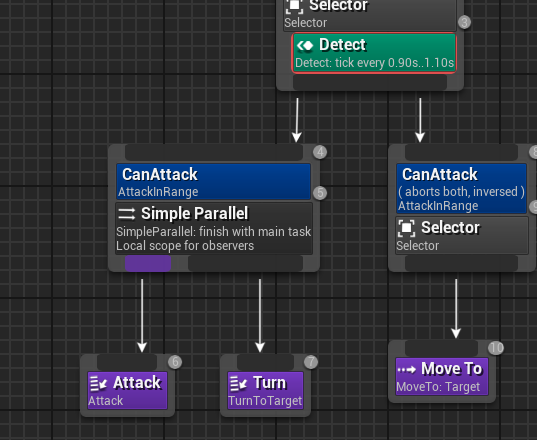
Task: Click 'SimpleParallel: finish with main task' text
Action: point(214,232)
